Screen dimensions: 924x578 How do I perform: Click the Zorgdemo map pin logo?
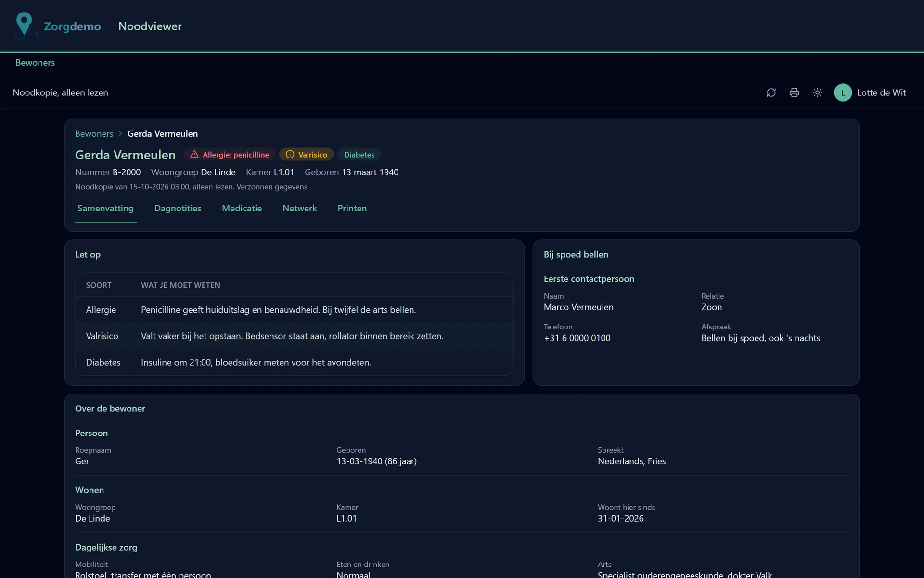coord(25,25)
